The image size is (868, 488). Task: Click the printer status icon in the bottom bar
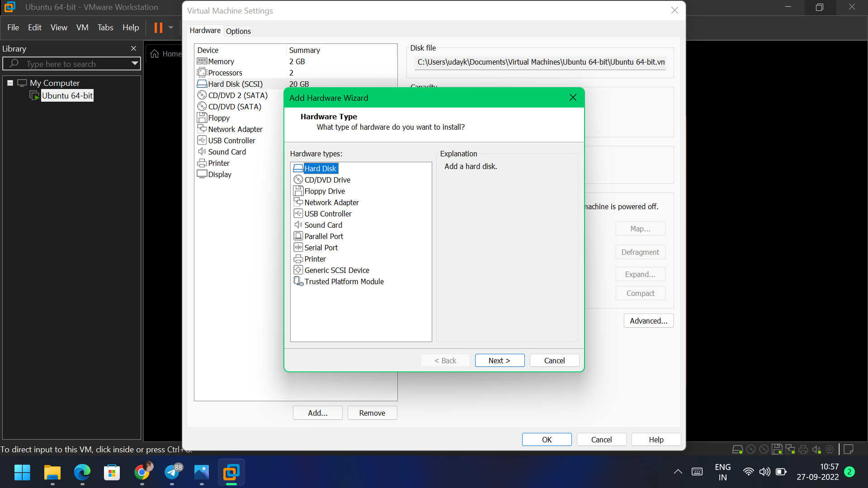click(x=803, y=450)
